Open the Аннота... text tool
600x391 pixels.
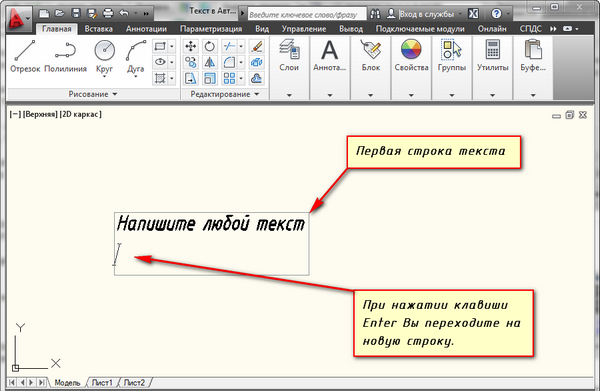click(329, 55)
